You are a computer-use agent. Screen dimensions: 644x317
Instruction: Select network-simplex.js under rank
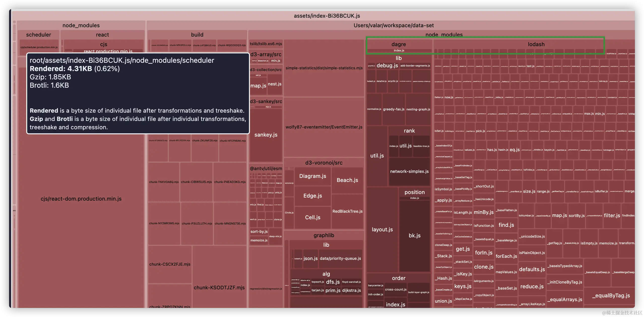[x=409, y=172]
